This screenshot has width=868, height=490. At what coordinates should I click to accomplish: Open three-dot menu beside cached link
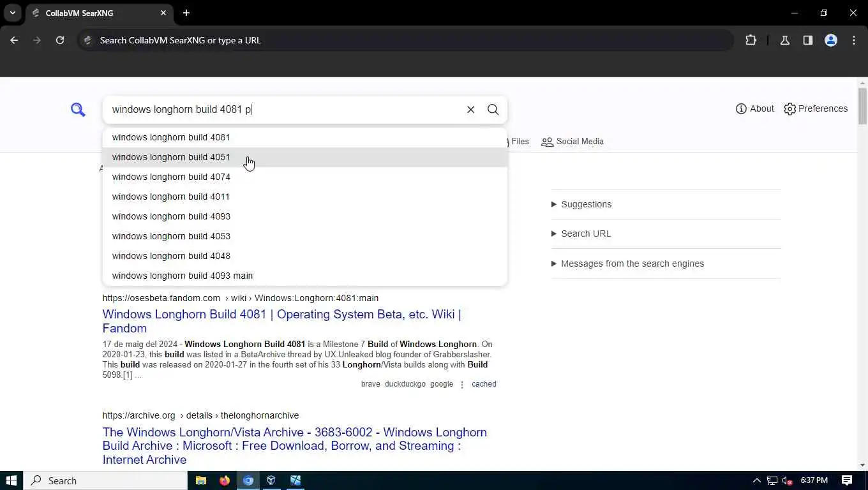[462, 384]
